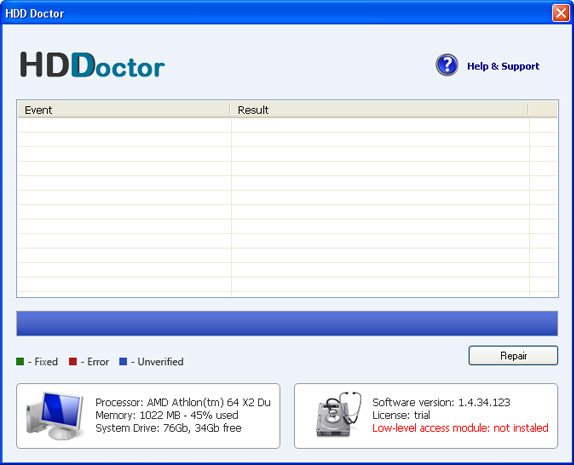
Task: Click the blue Unverified legend square
Action: (x=123, y=362)
